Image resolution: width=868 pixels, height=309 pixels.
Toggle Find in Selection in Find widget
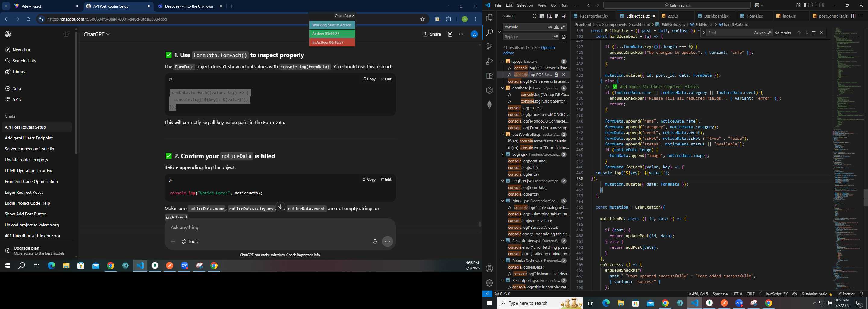[x=814, y=33]
